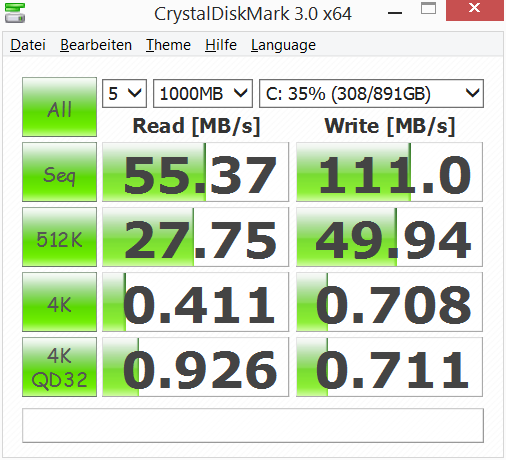Click the Seq write result 111.0
Screen dimensions: 506x460
[389, 172]
